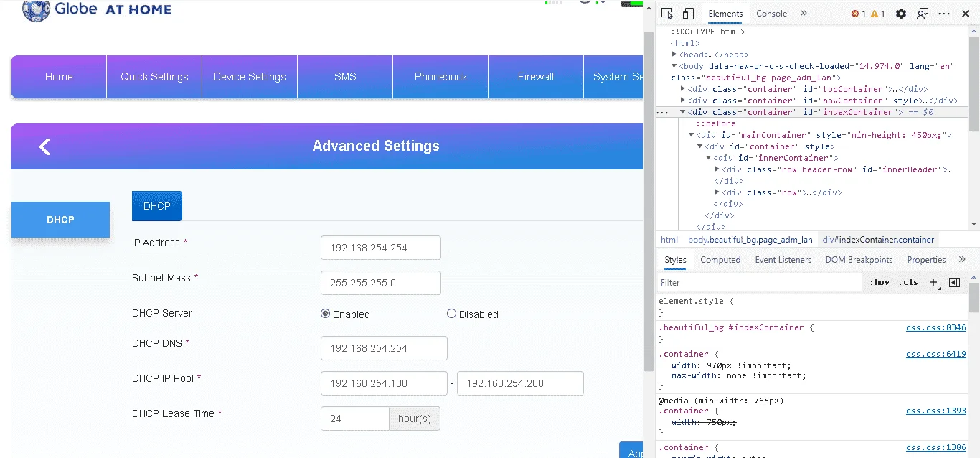Expand the head element node

coord(674,55)
